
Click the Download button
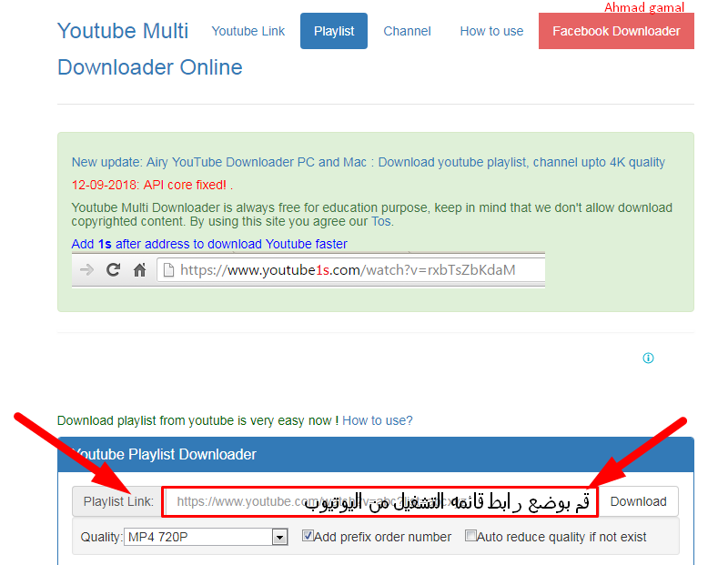pyautogui.click(x=638, y=501)
